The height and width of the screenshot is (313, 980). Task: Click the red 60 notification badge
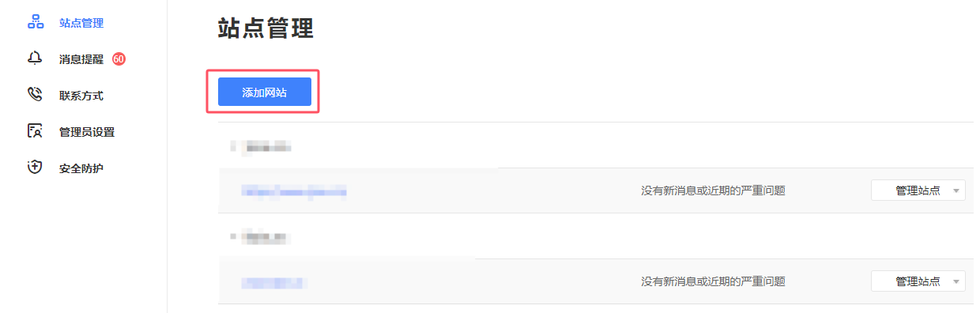119,58
